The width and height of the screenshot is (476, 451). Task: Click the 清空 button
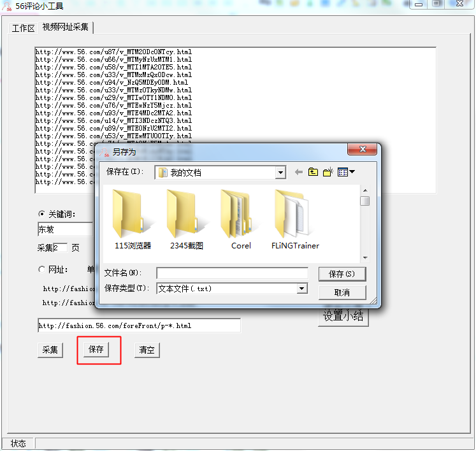click(147, 350)
